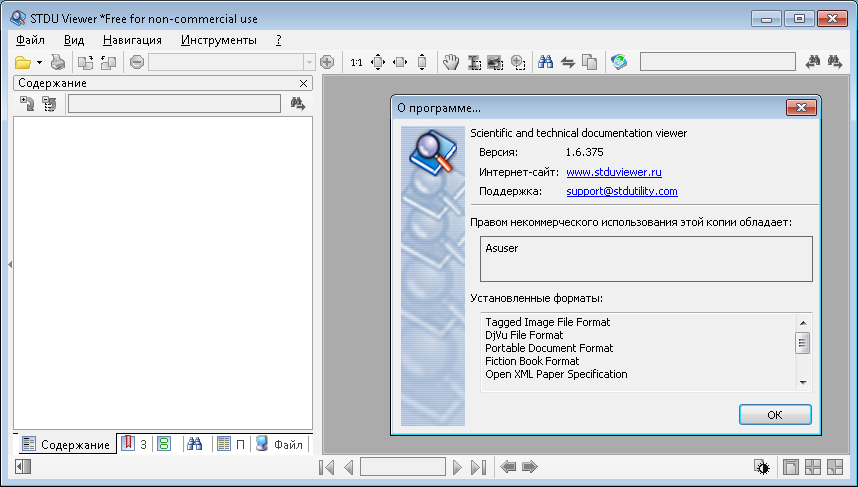Go to the last page
Image resolution: width=858 pixels, height=487 pixels.
[479, 467]
